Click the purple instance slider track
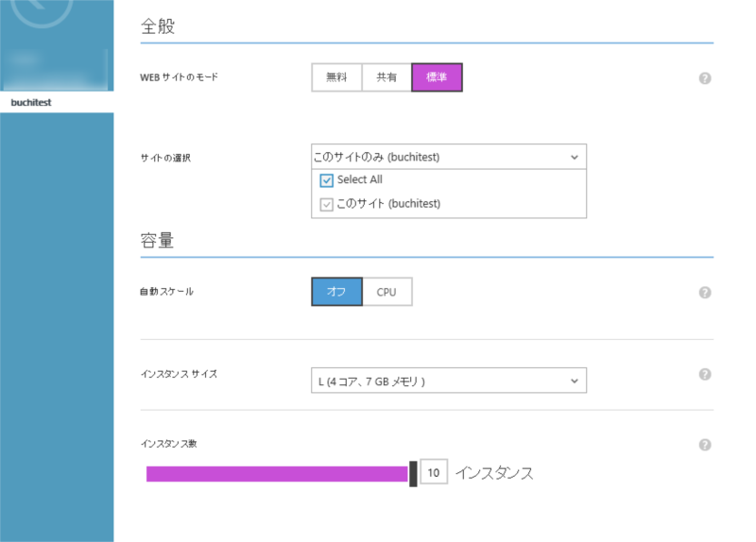The width and height of the screenshot is (756, 542). coord(276,473)
